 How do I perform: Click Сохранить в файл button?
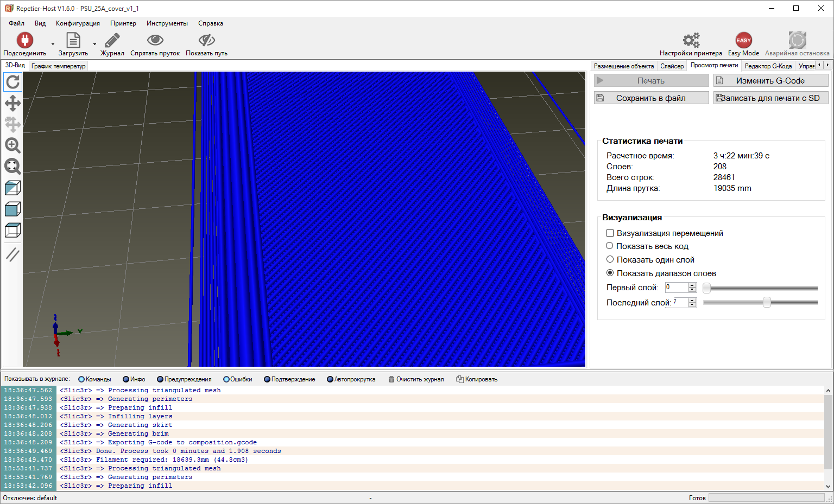click(651, 98)
